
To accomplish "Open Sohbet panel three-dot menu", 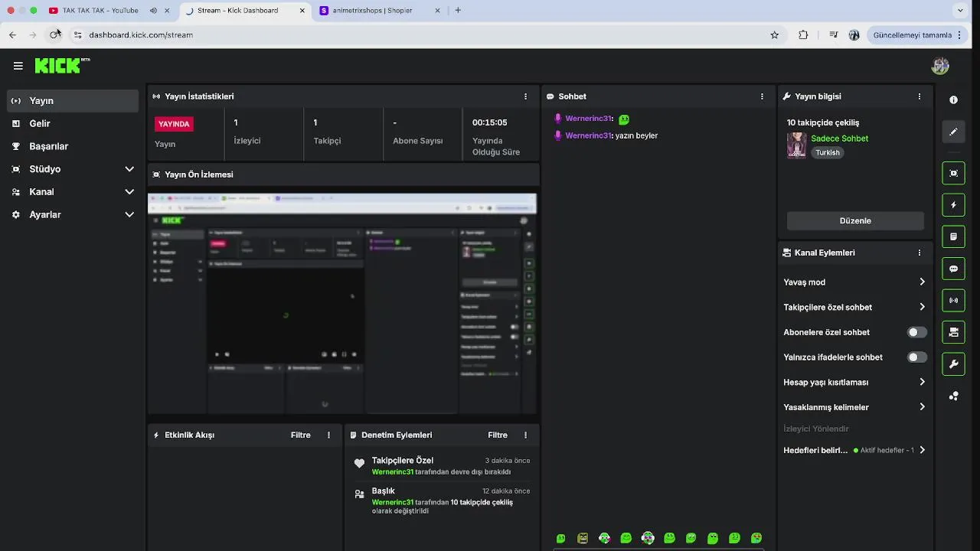I will (x=762, y=96).
